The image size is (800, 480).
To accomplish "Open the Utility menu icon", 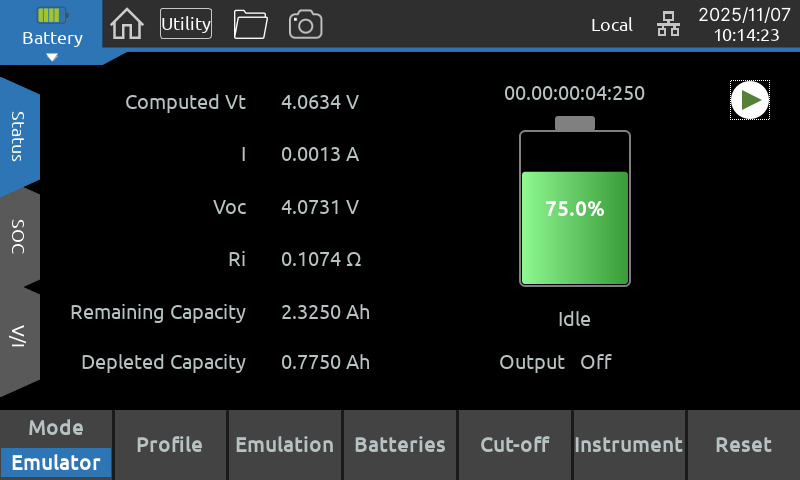I will click(186, 24).
